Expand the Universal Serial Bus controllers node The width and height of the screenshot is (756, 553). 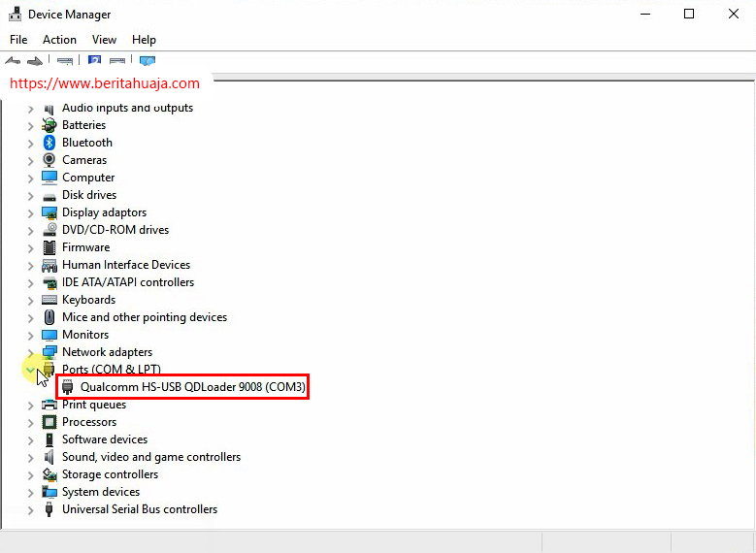[x=31, y=509]
